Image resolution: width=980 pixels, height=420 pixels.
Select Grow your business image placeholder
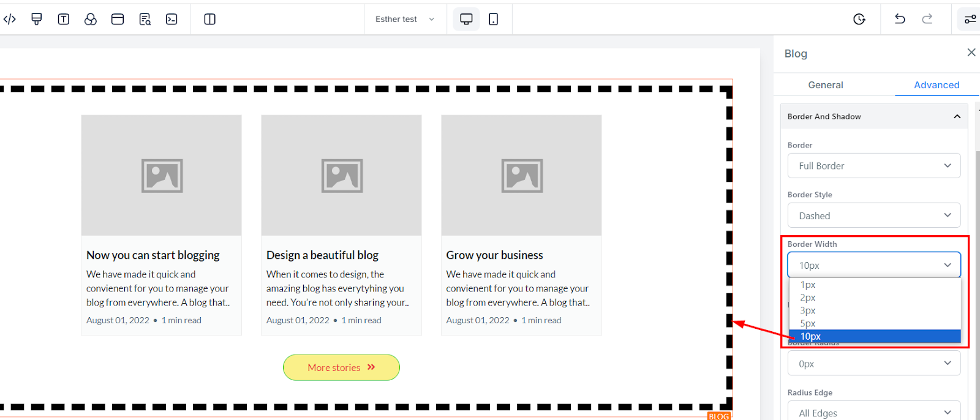(522, 175)
